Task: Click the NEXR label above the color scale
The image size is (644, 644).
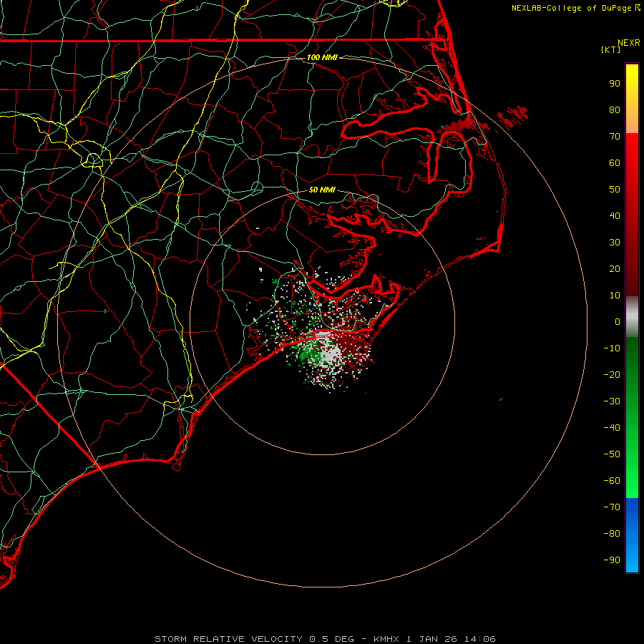Action: click(629, 43)
